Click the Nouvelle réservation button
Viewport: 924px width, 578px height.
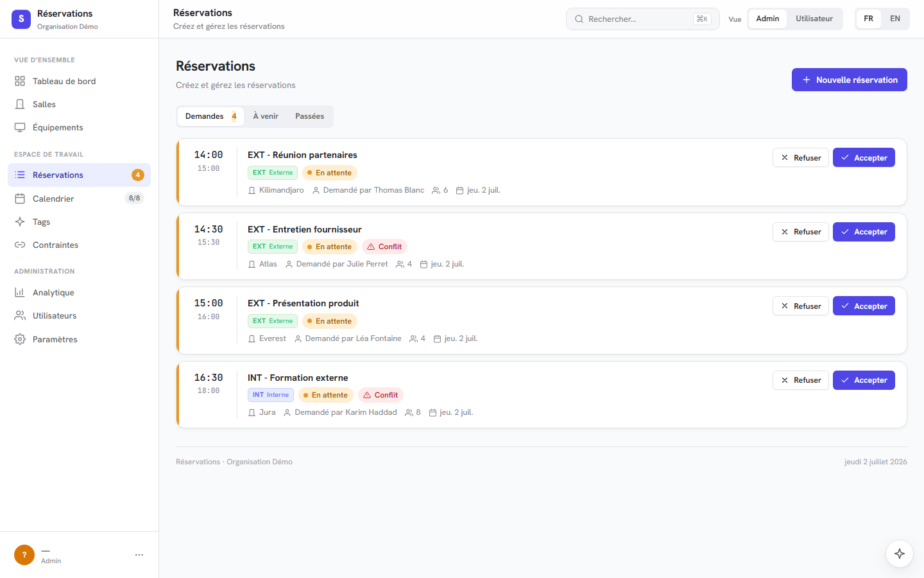point(850,80)
